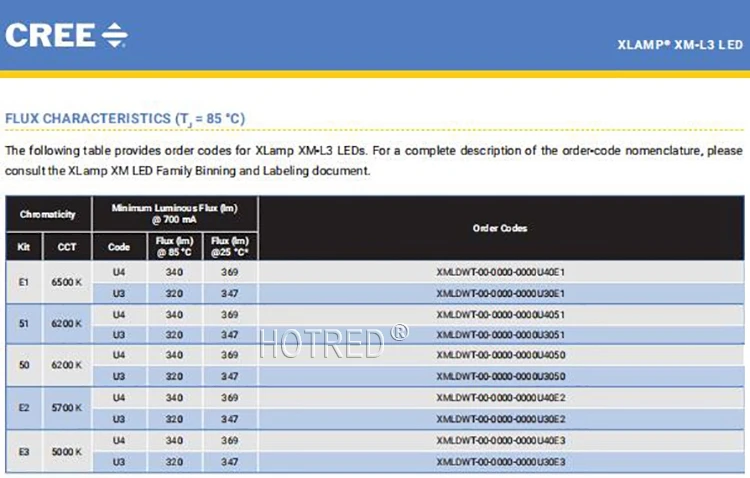Image resolution: width=750 pixels, height=478 pixels.
Task: Select the 5700 K CCT cell
Action: click(x=67, y=408)
